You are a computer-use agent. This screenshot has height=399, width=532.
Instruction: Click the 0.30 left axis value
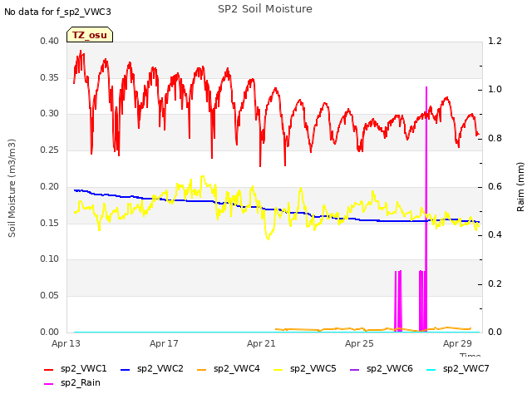[50, 114]
